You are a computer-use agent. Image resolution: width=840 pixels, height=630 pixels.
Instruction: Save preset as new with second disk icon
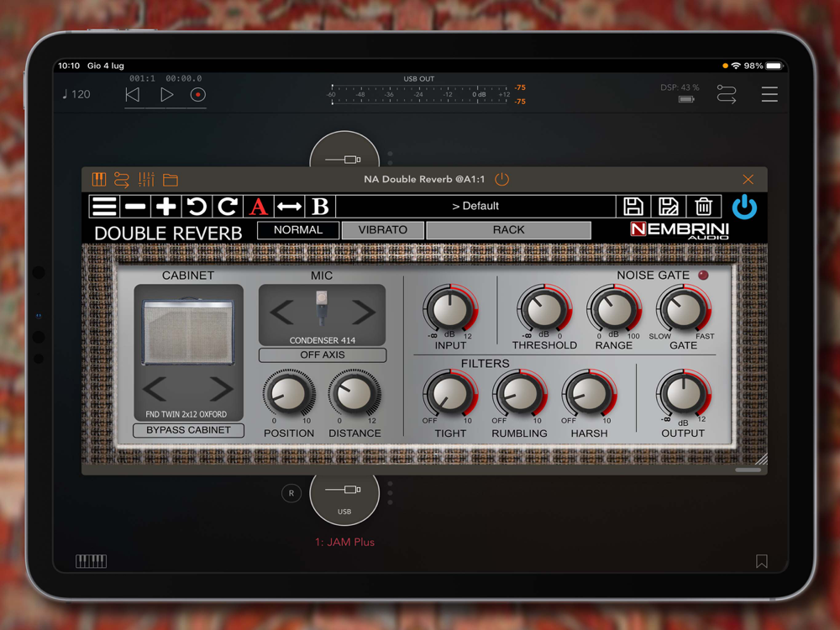[668, 207]
